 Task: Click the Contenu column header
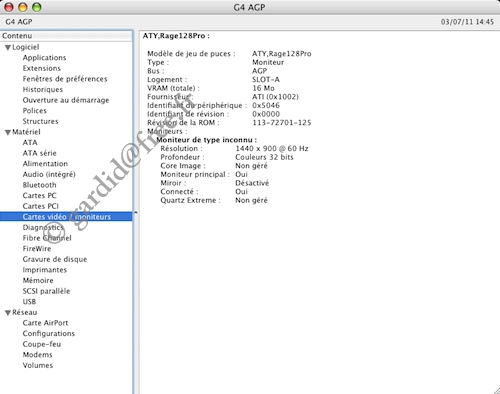(66, 36)
